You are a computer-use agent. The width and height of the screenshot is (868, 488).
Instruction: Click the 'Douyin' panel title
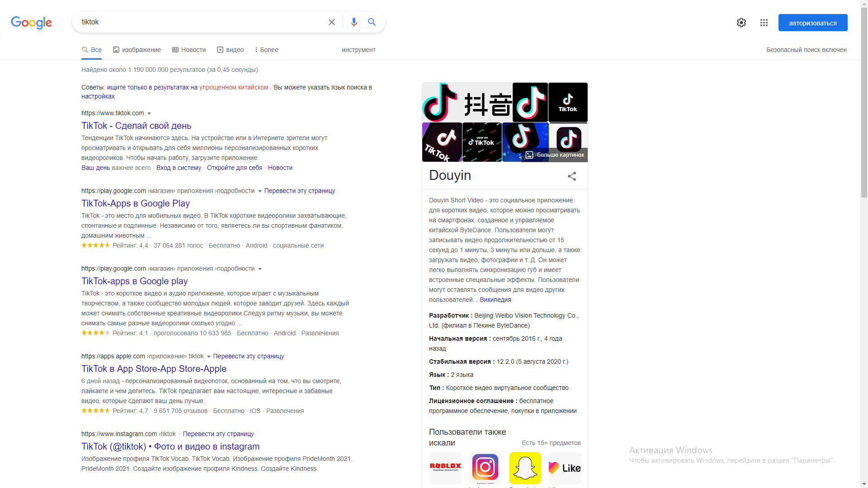point(450,175)
